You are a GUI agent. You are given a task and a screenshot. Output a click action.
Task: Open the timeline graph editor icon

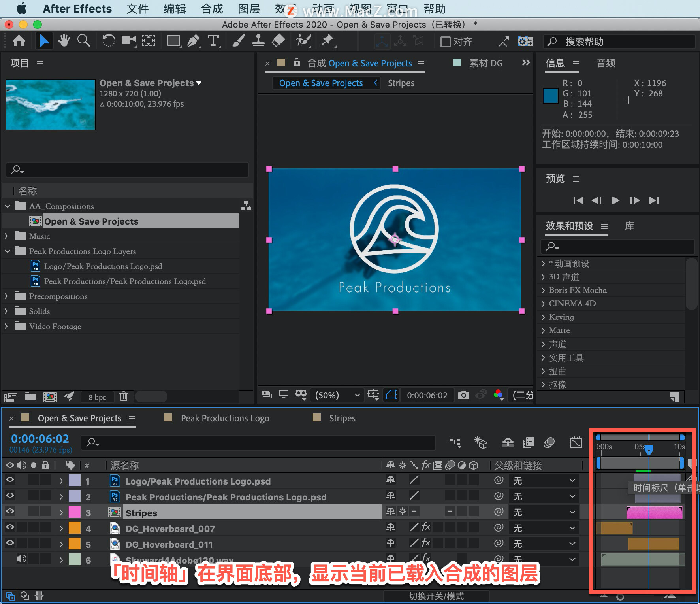[x=576, y=443]
